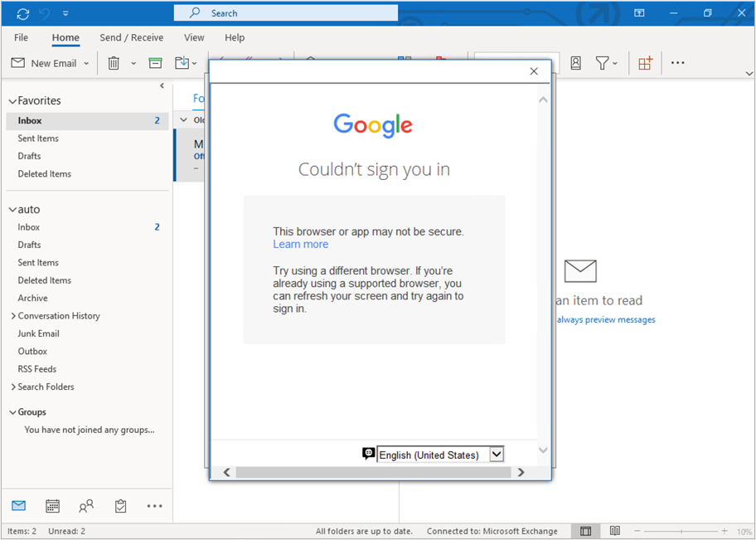Click the 'Connected to: Microsoft Exchange' status text
This screenshot has width=756, height=540.
point(492,532)
